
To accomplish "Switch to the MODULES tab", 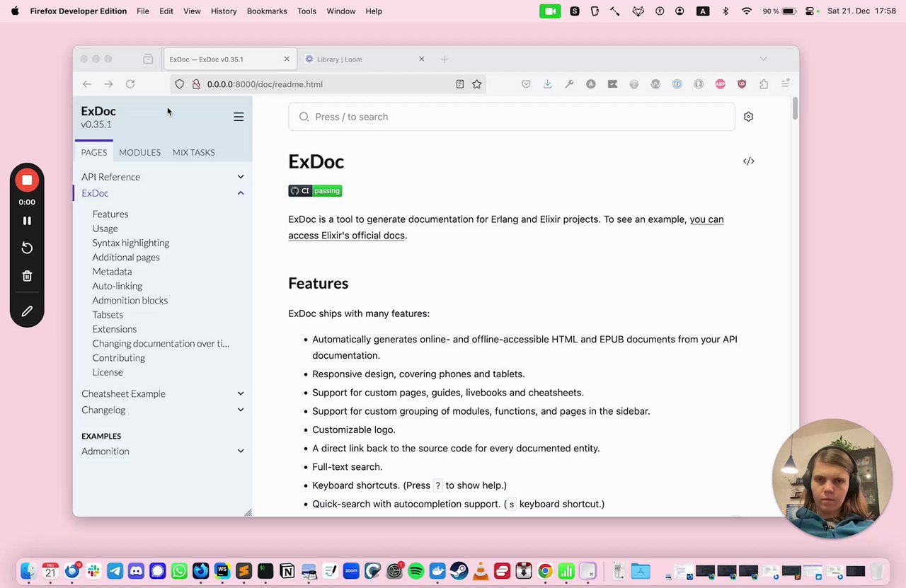I will [139, 152].
